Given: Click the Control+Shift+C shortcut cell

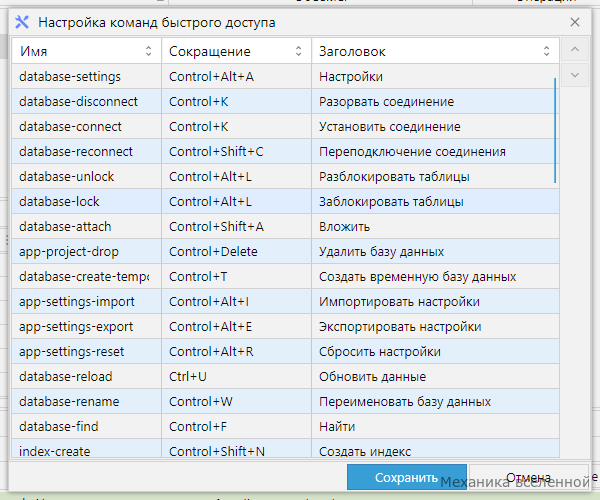Looking at the screenshot, I should 236,151.
